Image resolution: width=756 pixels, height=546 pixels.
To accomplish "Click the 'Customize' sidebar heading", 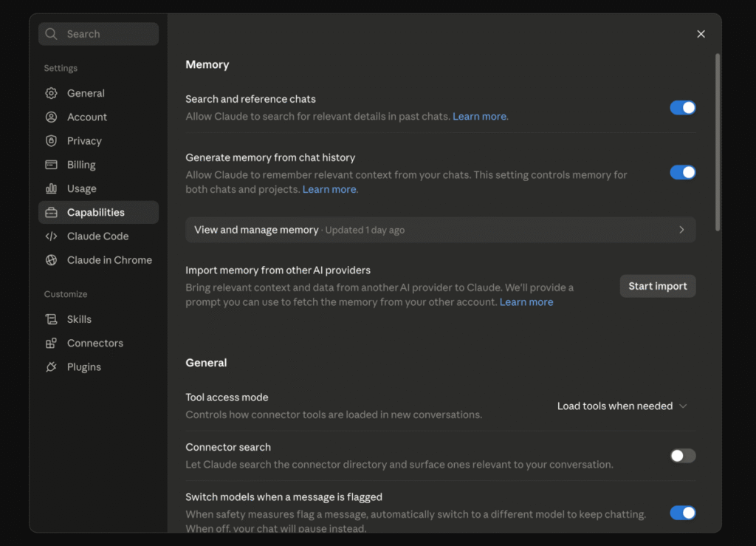I will click(66, 294).
